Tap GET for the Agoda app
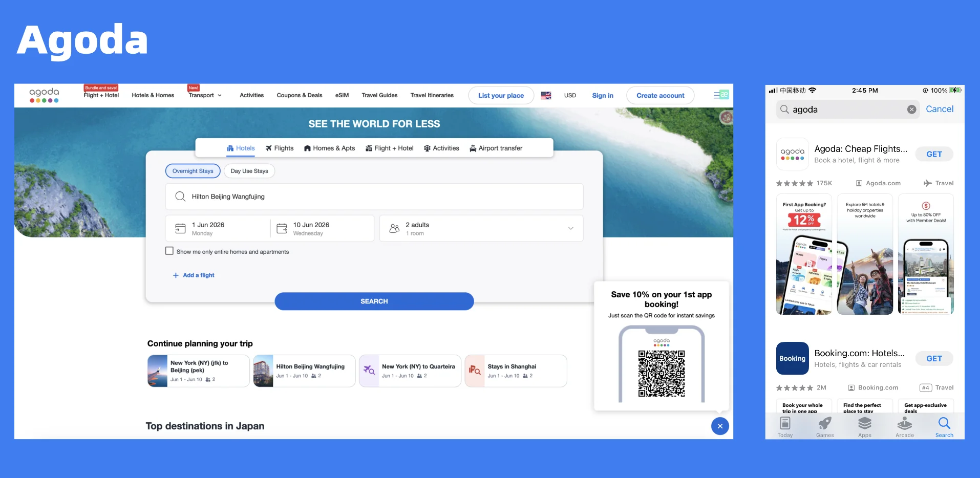This screenshot has height=478, width=980. click(x=934, y=154)
